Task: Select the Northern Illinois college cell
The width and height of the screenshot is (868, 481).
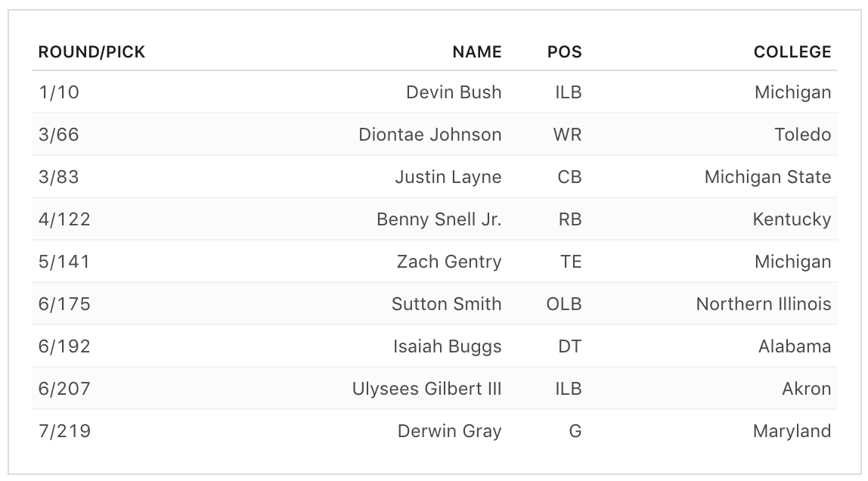Action: pyautogui.click(x=763, y=304)
